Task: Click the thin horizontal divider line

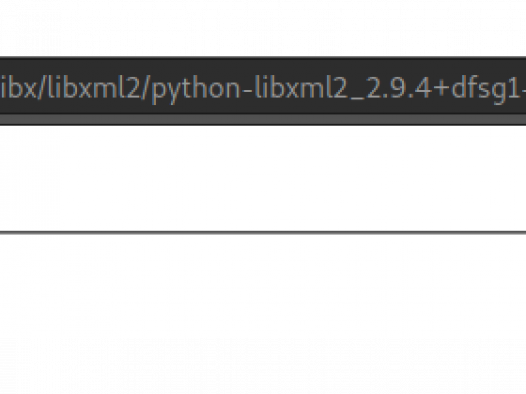Action: (263, 232)
